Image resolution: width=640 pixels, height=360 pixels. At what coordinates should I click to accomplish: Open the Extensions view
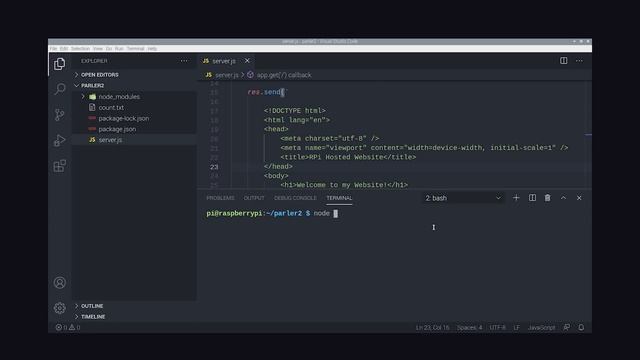[60, 166]
